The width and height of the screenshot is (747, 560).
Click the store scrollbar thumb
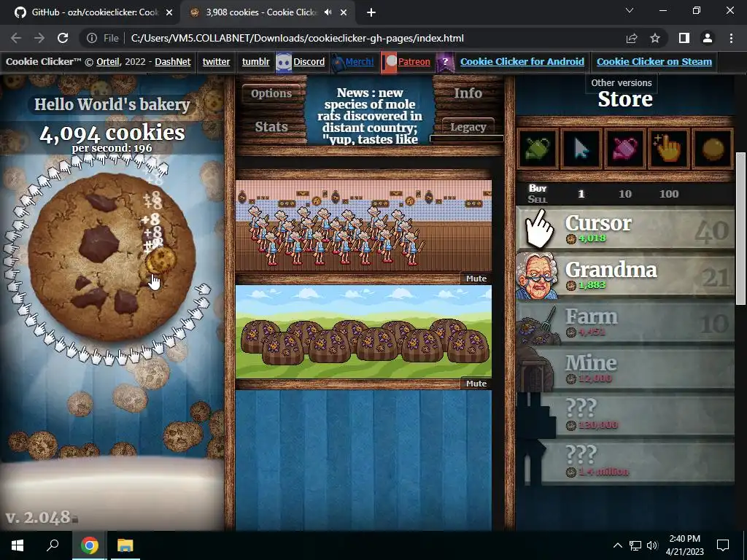[x=741, y=228]
